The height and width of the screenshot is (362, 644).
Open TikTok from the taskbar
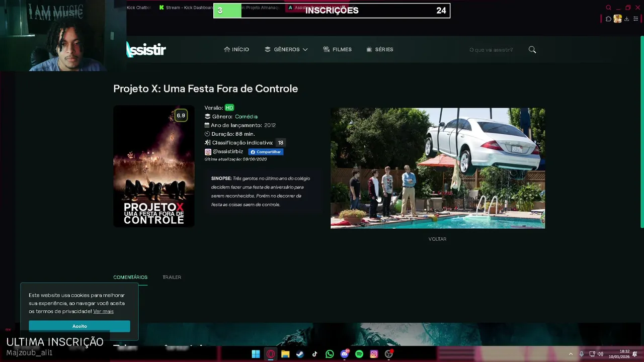click(314, 354)
